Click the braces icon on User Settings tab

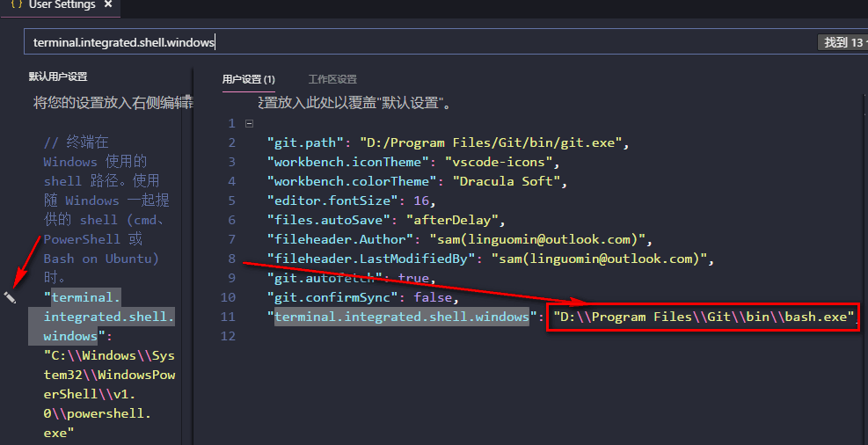coord(16,5)
